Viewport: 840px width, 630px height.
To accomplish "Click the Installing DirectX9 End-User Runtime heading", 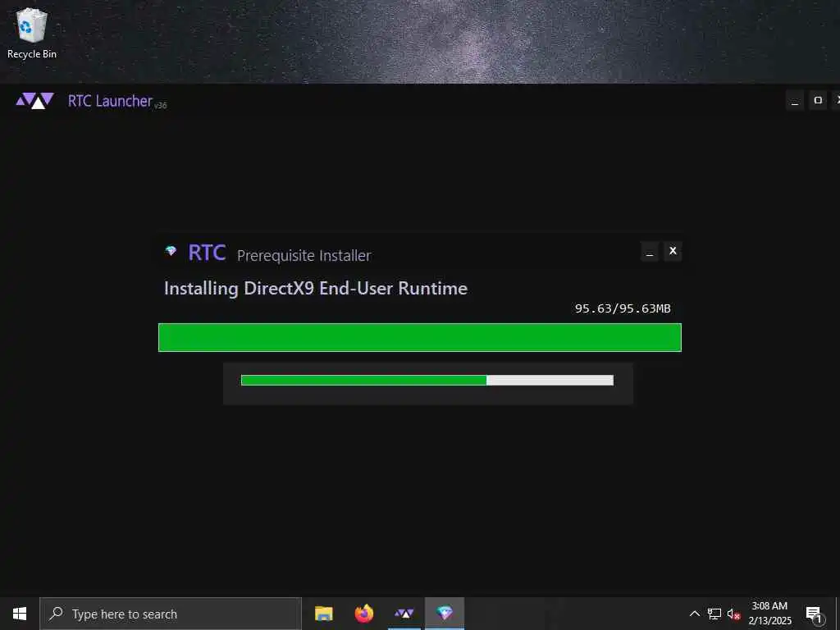I will pyautogui.click(x=316, y=288).
